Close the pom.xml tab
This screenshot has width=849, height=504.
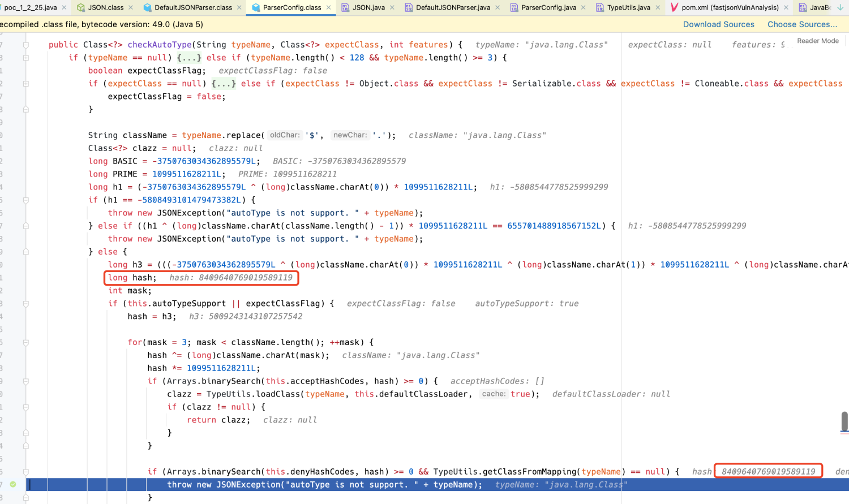point(786,7)
